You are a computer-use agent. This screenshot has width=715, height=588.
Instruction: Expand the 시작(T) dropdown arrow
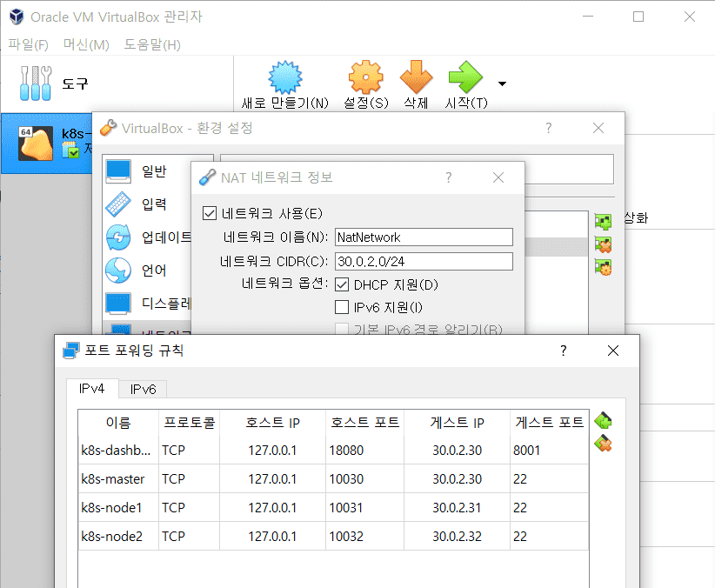(x=502, y=84)
